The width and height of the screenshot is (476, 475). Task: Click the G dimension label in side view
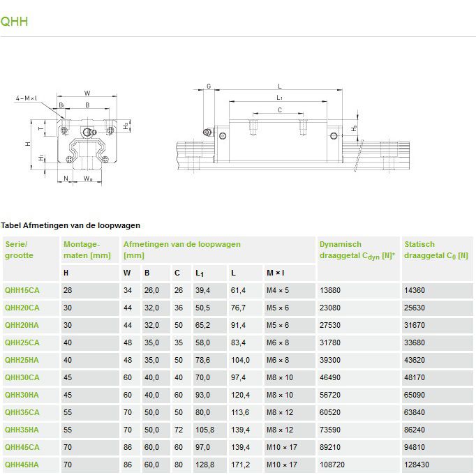pyautogui.click(x=209, y=86)
